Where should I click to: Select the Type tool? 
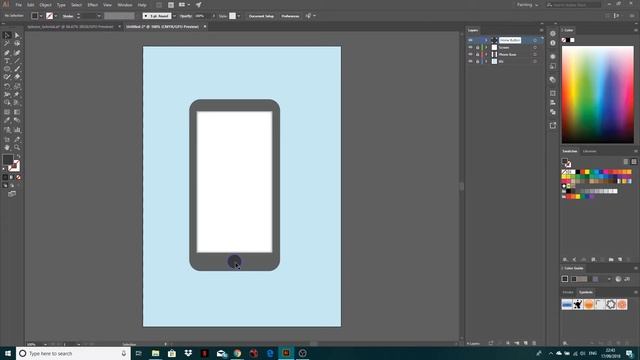point(7,61)
